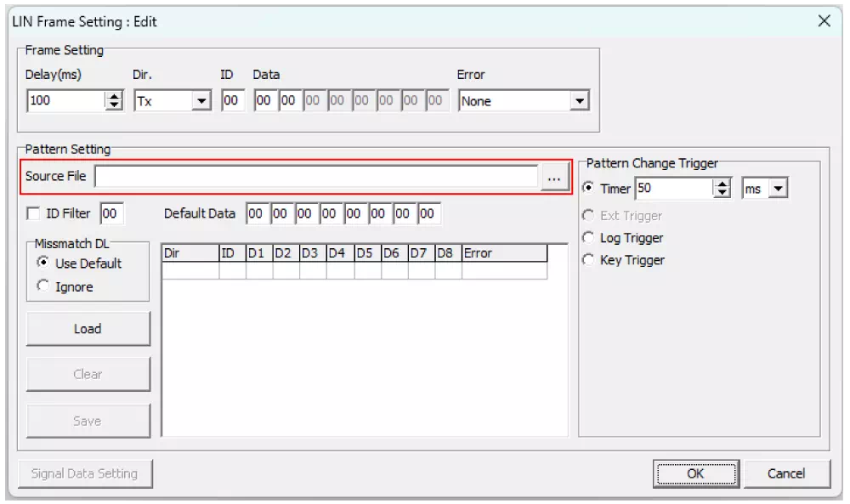Confirm with the OK button

[x=694, y=473]
